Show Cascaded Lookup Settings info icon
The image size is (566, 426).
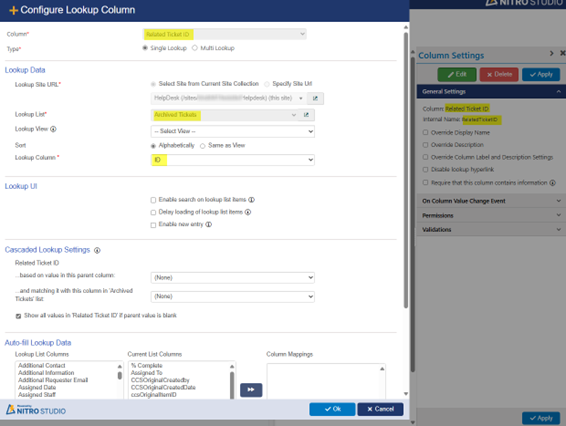pyautogui.click(x=97, y=250)
